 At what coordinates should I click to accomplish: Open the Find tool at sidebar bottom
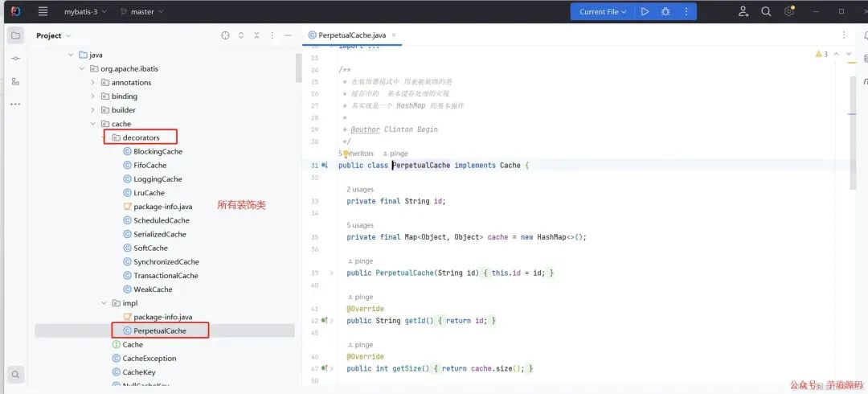(15, 375)
